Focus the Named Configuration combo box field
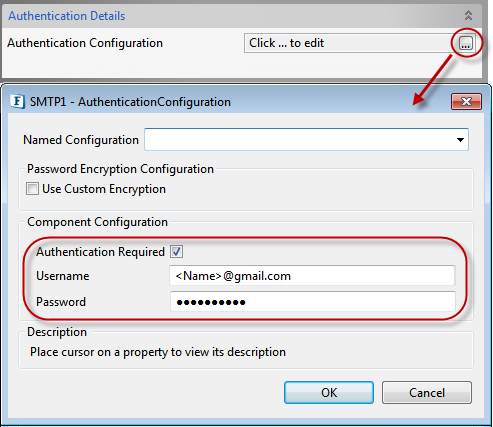Viewport: 493px width, 427px height. tap(306, 140)
